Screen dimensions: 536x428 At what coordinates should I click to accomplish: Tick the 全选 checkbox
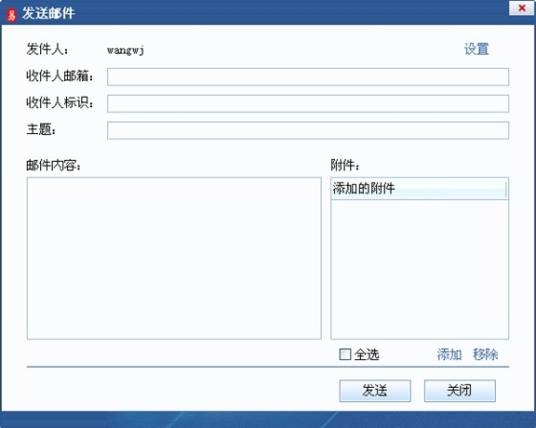pyautogui.click(x=345, y=354)
